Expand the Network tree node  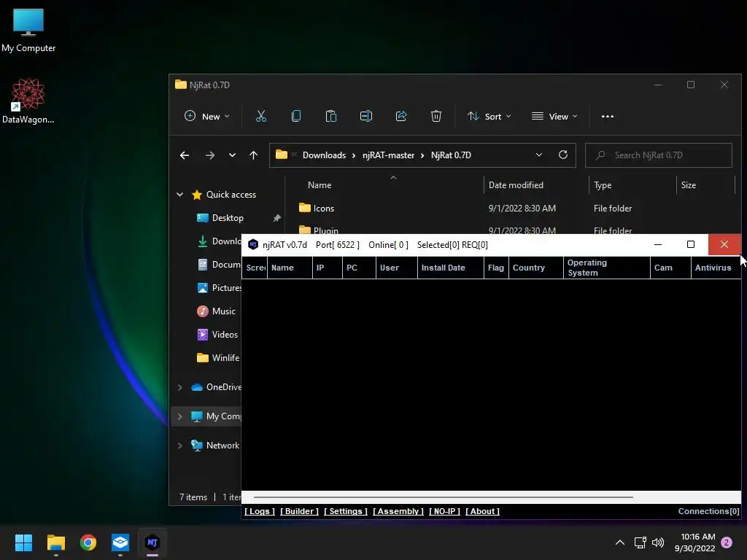180,446
